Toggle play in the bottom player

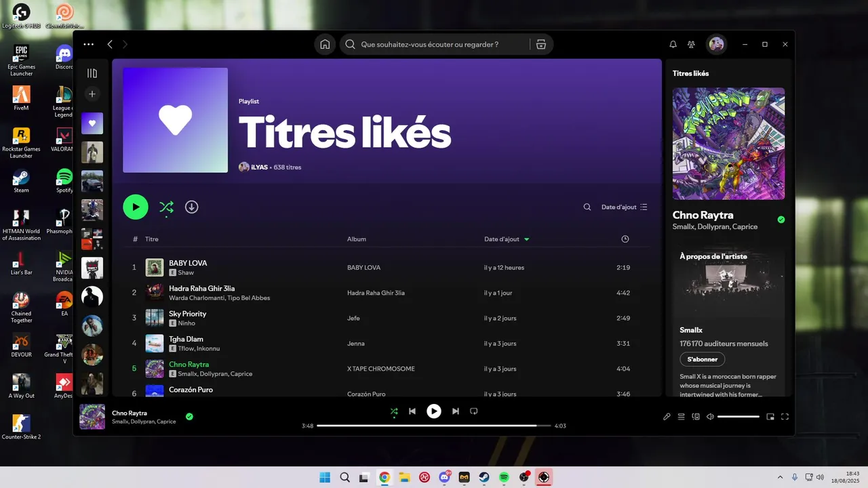tap(434, 411)
